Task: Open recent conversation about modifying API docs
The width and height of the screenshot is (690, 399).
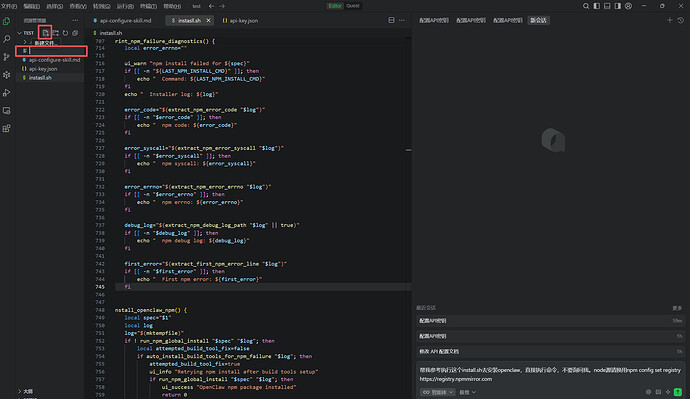Action: click(x=551, y=351)
